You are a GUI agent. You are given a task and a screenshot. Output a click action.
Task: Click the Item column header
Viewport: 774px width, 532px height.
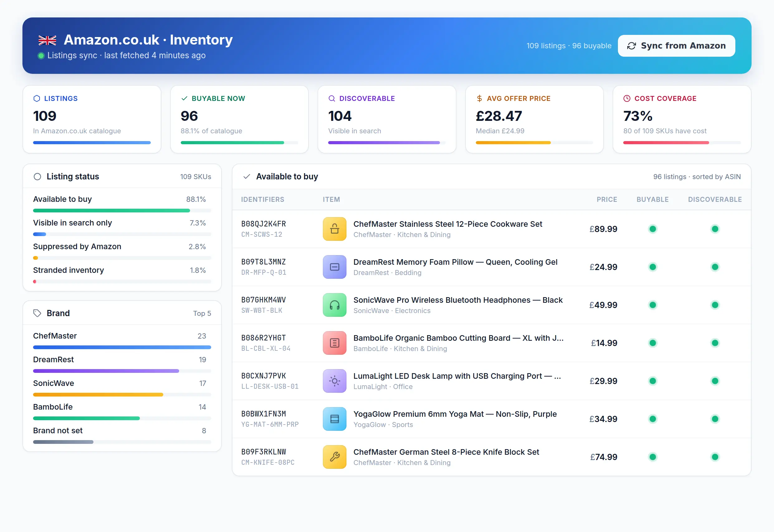point(331,200)
